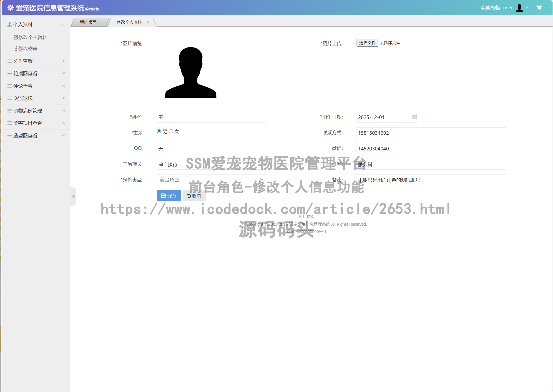553x392 pixels.
Task: Collapse the 个人资料 sidebar section
Action: coord(63,24)
